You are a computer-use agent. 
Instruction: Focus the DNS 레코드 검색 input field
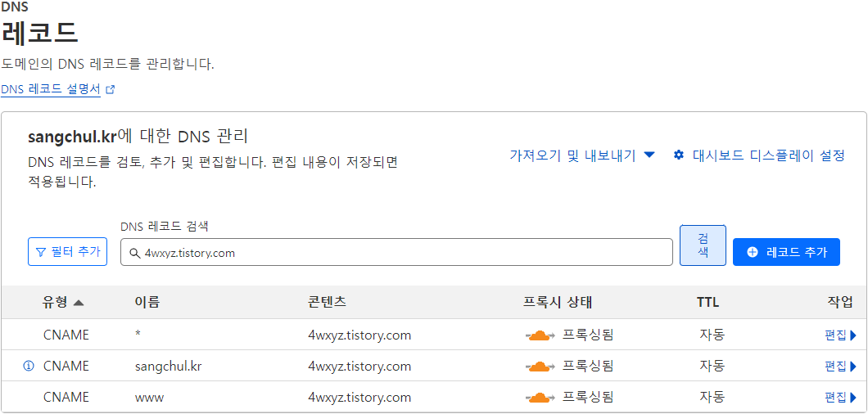(396, 252)
